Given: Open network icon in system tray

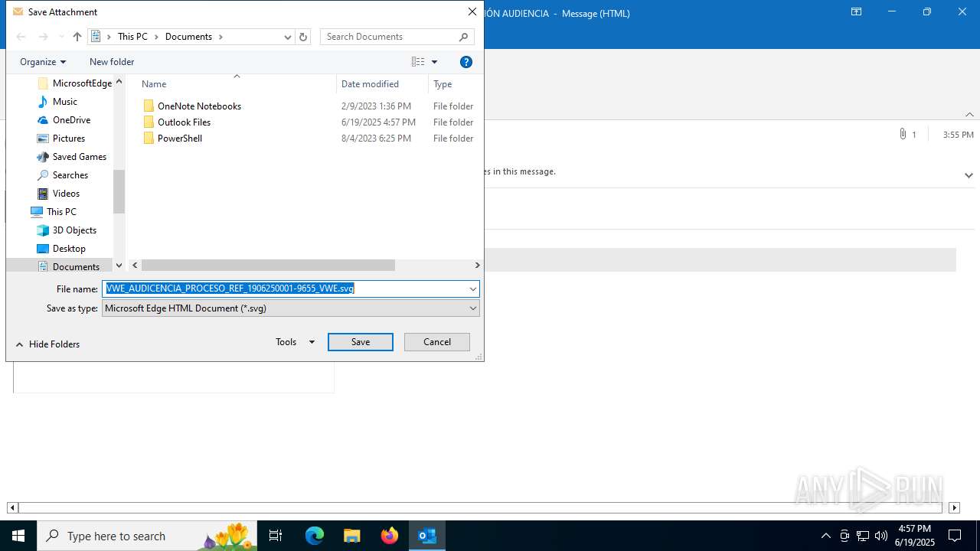Looking at the screenshot, I should click(863, 536).
